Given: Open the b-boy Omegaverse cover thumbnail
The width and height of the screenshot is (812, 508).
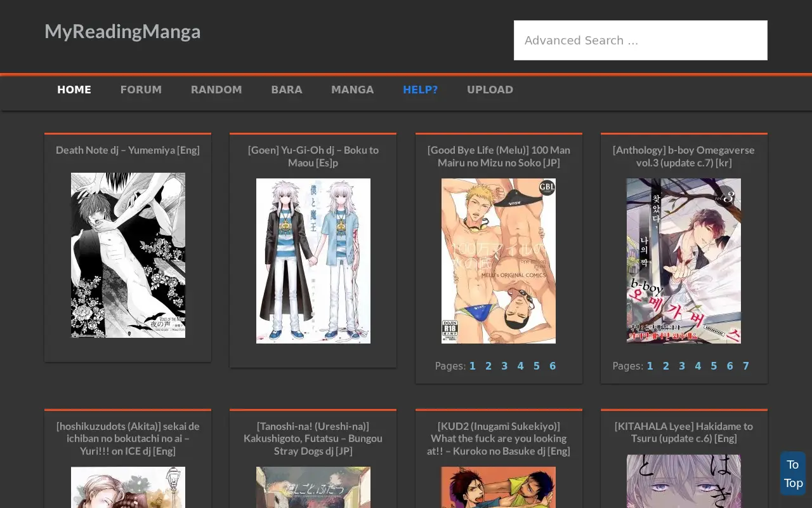Looking at the screenshot, I should [x=684, y=261].
